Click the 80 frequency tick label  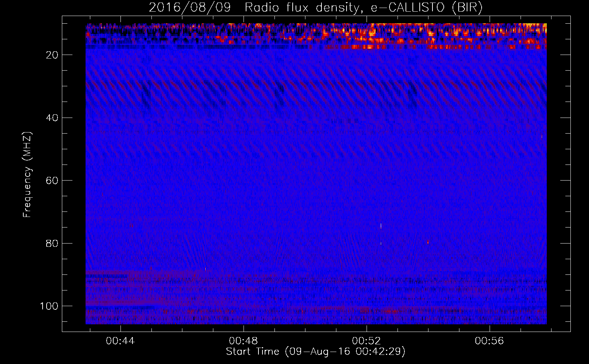pos(52,244)
